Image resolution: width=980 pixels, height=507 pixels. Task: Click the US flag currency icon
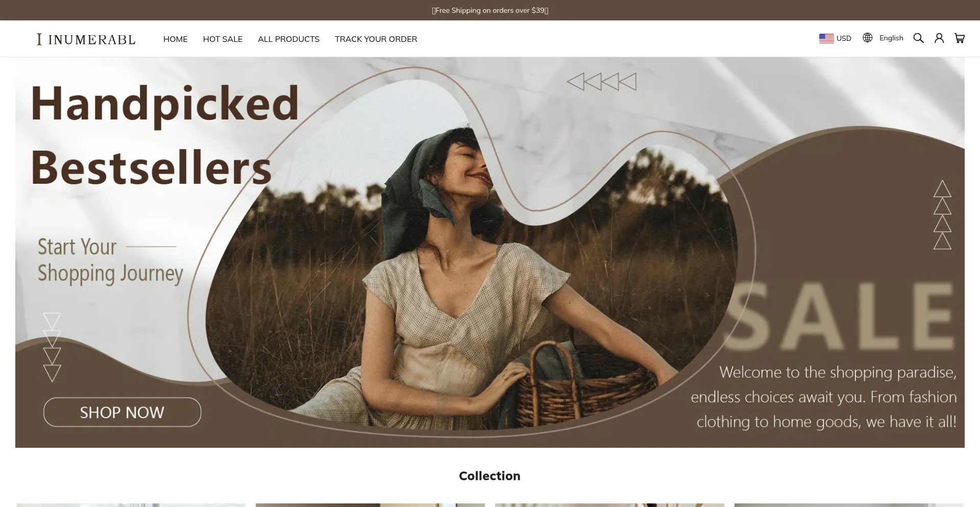(x=826, y=38)
